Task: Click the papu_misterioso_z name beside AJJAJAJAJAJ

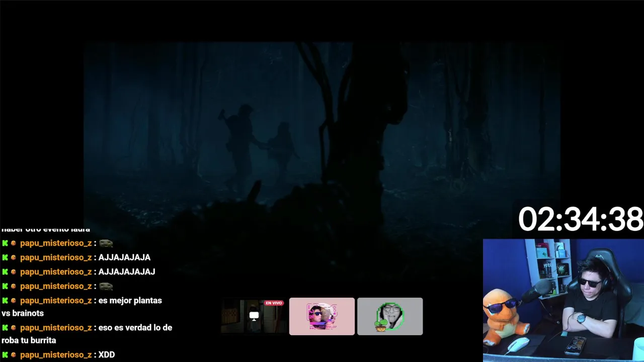Action: [56, 272]
